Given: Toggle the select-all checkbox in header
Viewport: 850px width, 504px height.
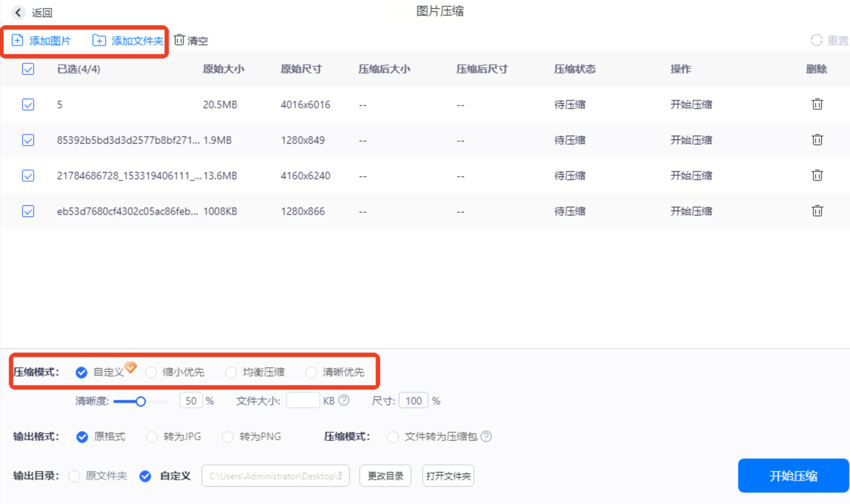Looking at the screenshot, I should 28,69.
